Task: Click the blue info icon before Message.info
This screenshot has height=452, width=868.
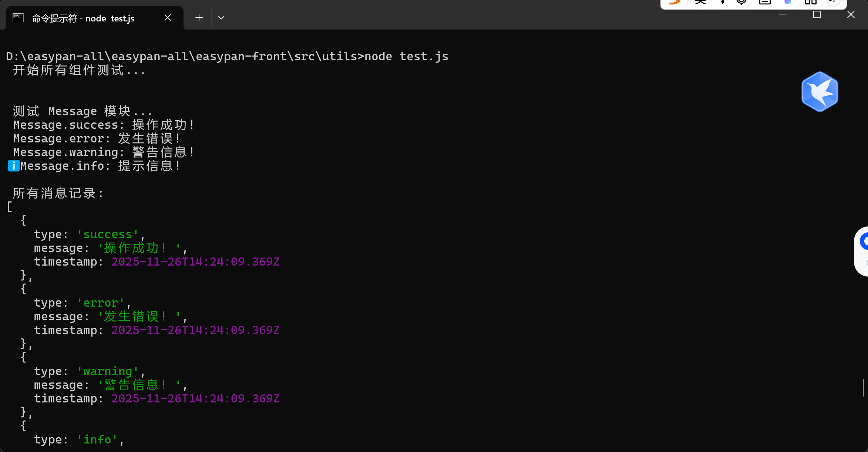Action: pyautogui.click(x=14, y=166)
